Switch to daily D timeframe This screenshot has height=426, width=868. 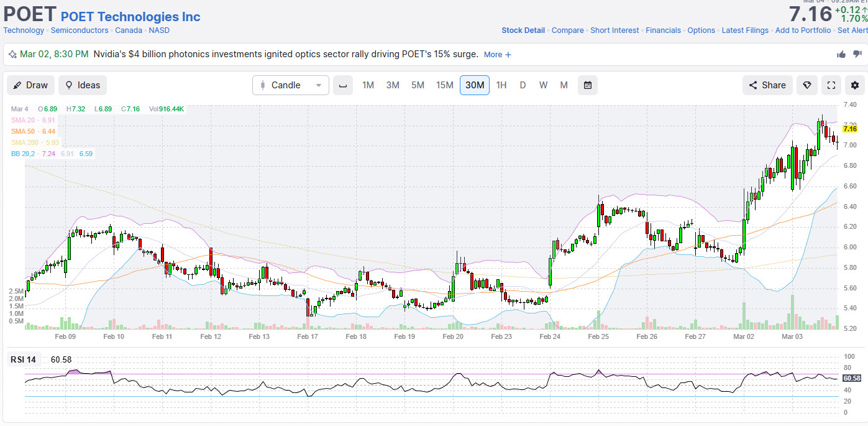pyautogui.click(x=523, y=85)
